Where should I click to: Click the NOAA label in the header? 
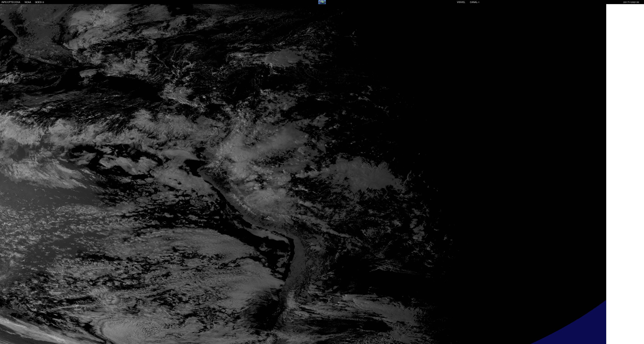coord(28,2)
